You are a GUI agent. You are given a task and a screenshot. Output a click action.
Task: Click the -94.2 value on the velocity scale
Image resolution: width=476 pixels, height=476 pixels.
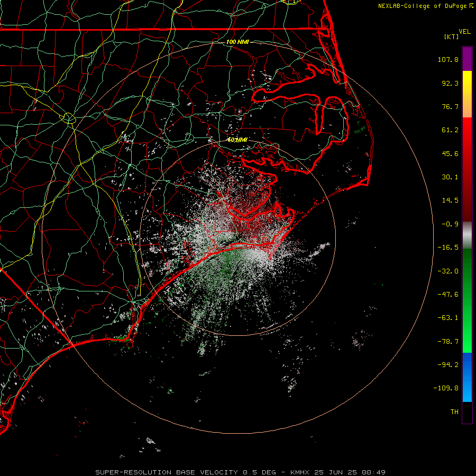click(448, 365)
